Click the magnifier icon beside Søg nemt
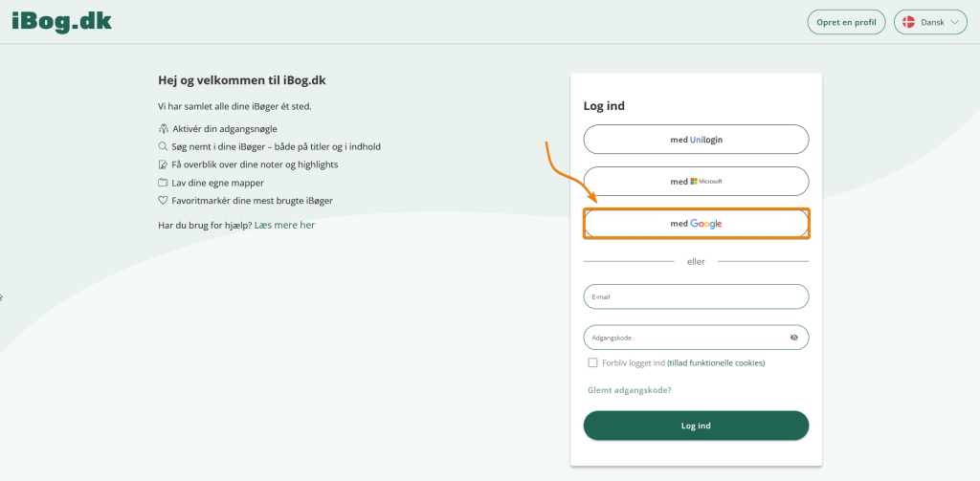This screenshot has width=980, height=481. pos(163,147)
